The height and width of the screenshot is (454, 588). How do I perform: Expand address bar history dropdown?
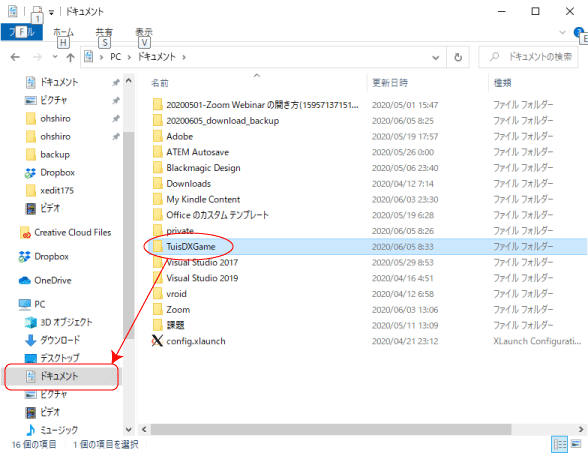coord(435,57)
